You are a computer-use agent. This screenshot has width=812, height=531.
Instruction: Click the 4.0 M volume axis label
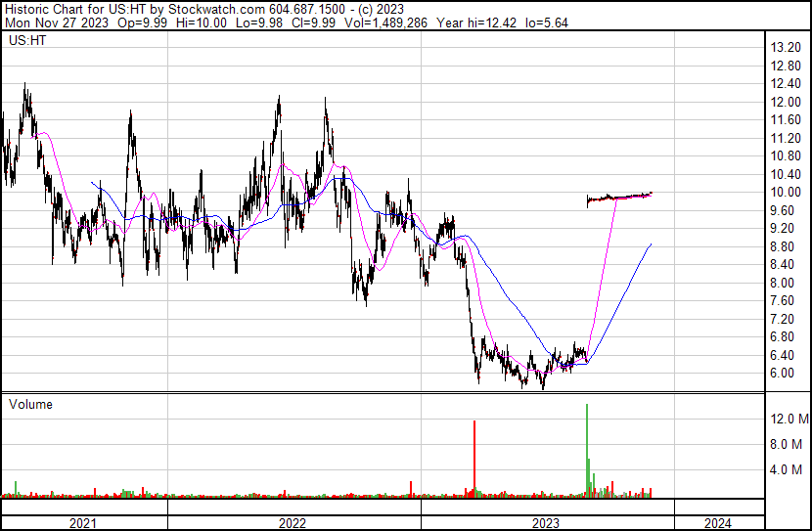789,470
